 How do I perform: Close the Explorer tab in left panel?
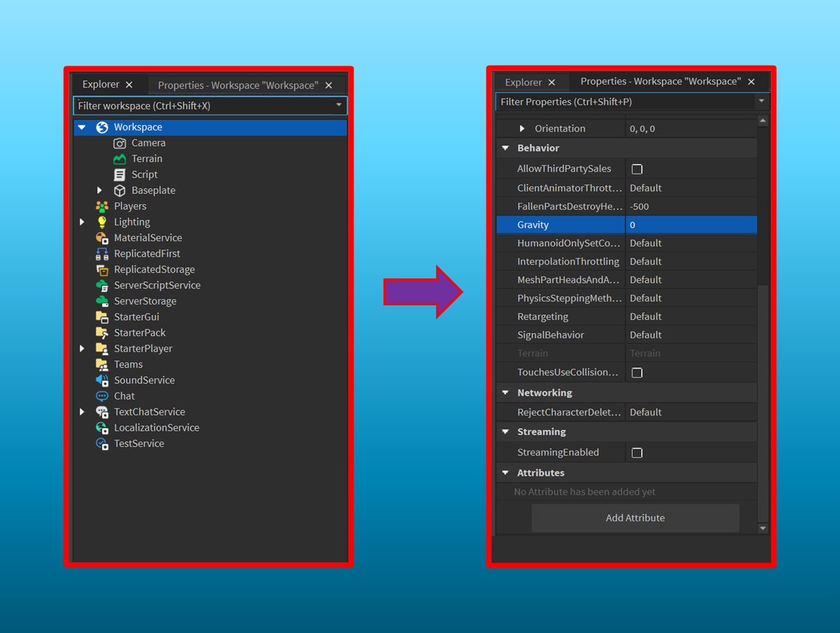point(129,85)
